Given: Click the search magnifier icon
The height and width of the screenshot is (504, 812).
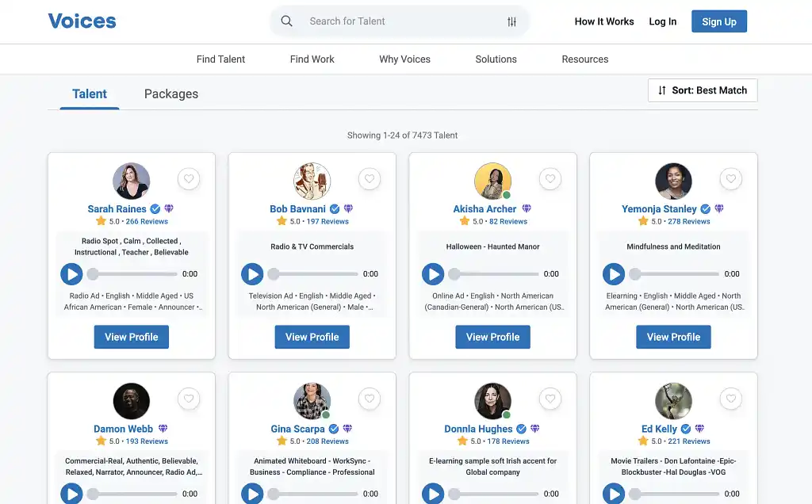Looking at the screenshot, I should pos(287,21).
